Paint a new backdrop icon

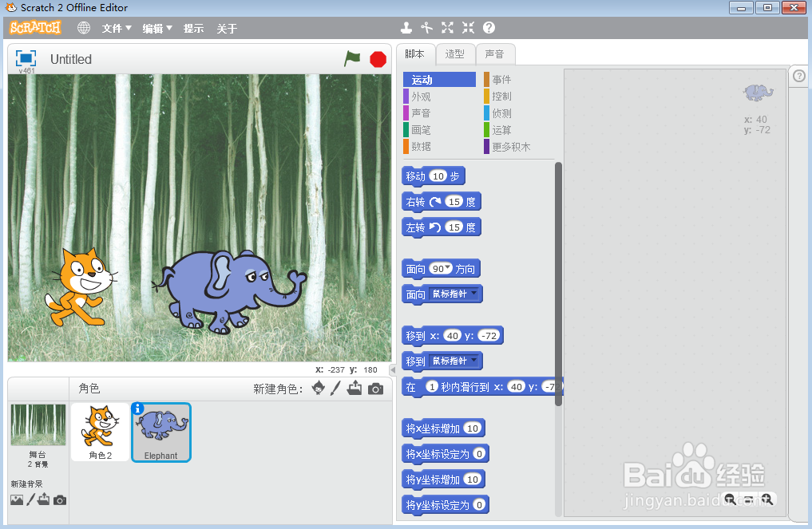[30, 499]
